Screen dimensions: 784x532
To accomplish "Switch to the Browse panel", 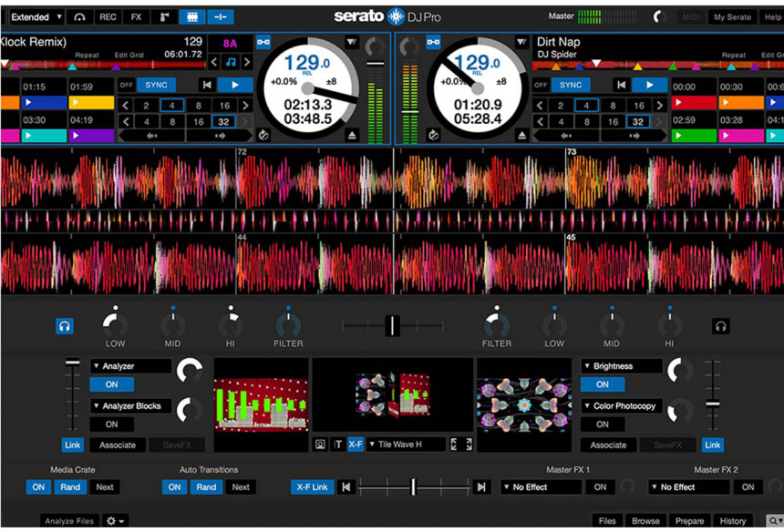I will pos(645,520).
